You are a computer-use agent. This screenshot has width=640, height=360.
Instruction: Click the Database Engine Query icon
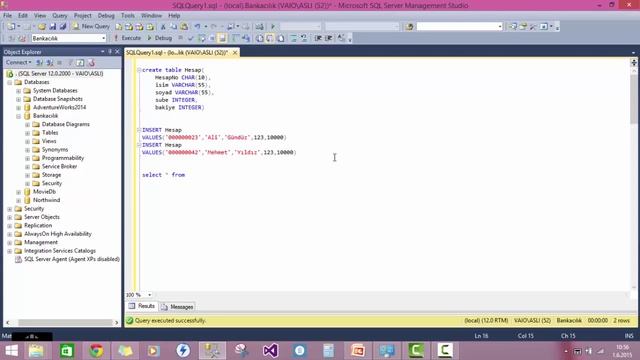(x=119, y=27)
